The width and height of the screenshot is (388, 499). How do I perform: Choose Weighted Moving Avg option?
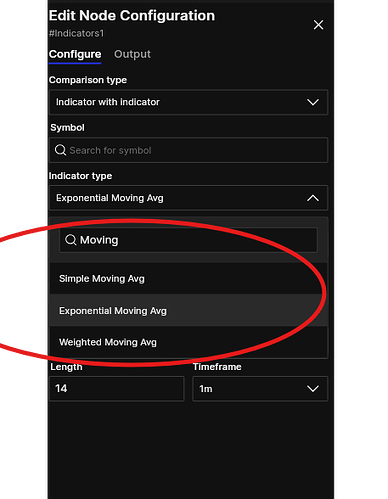click(189, 342)
